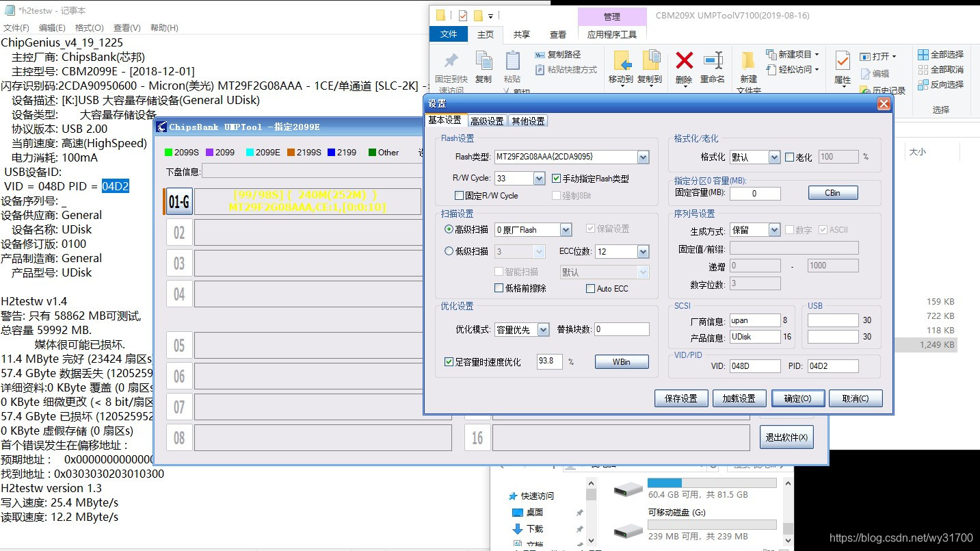
Task: Enable the 低格前擦除 checkbox
Action: pos(499,288)
